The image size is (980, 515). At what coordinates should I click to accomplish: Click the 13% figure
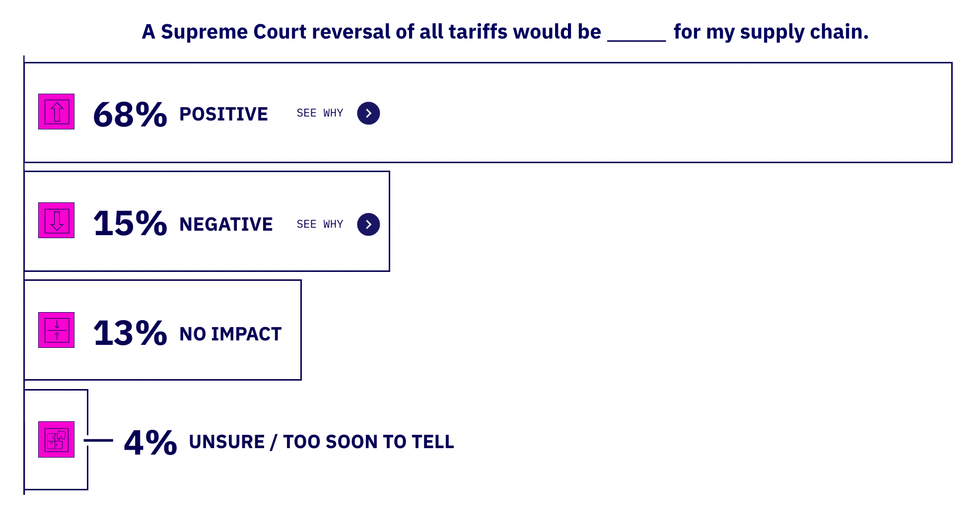[x=129, y=333]
